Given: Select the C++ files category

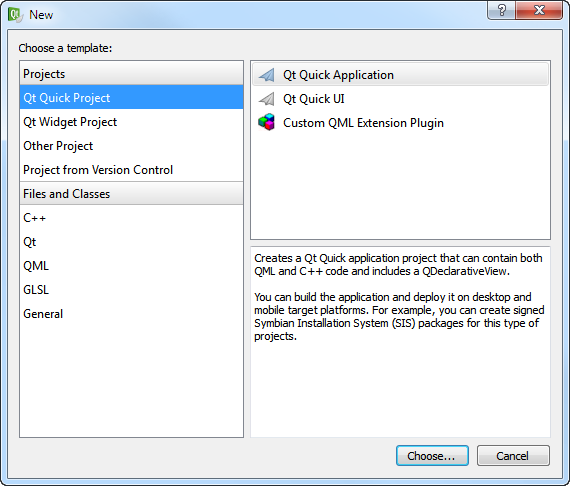Looking at the screenshot, I should (x=131, y=218).
